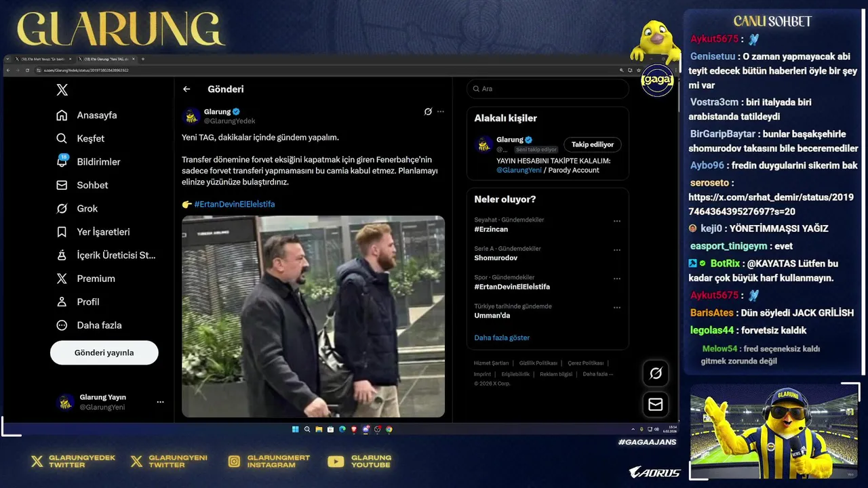Viewport: 868px width, 488px height.
Task: Open the Premium page
Action: [85, 279]
